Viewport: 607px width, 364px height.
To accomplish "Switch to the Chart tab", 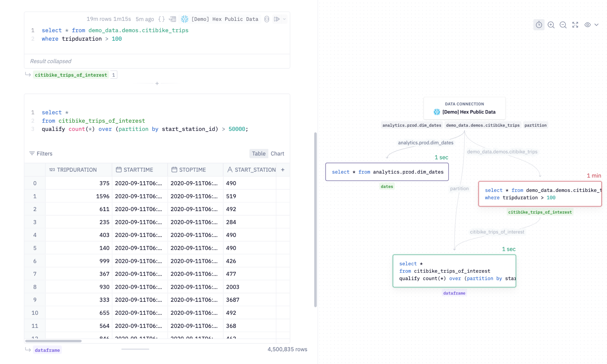I will 277,153.
